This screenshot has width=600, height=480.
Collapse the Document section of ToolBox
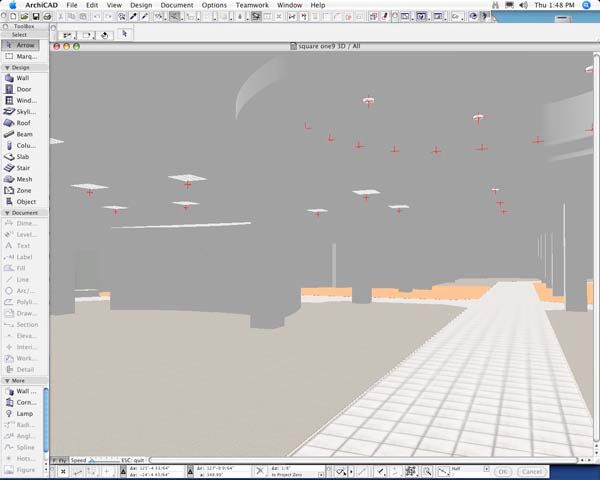(x=7, y=213)
